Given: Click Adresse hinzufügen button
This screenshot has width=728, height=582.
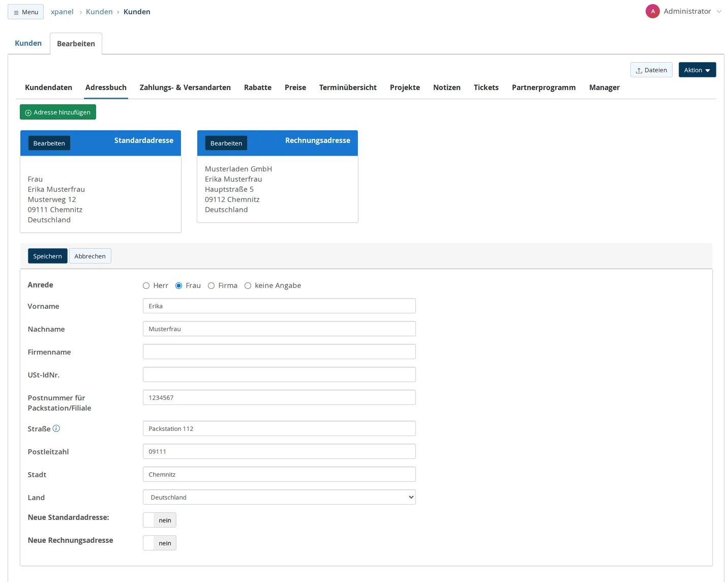Looking at the screenshot, I should click(x=58, y=112).
